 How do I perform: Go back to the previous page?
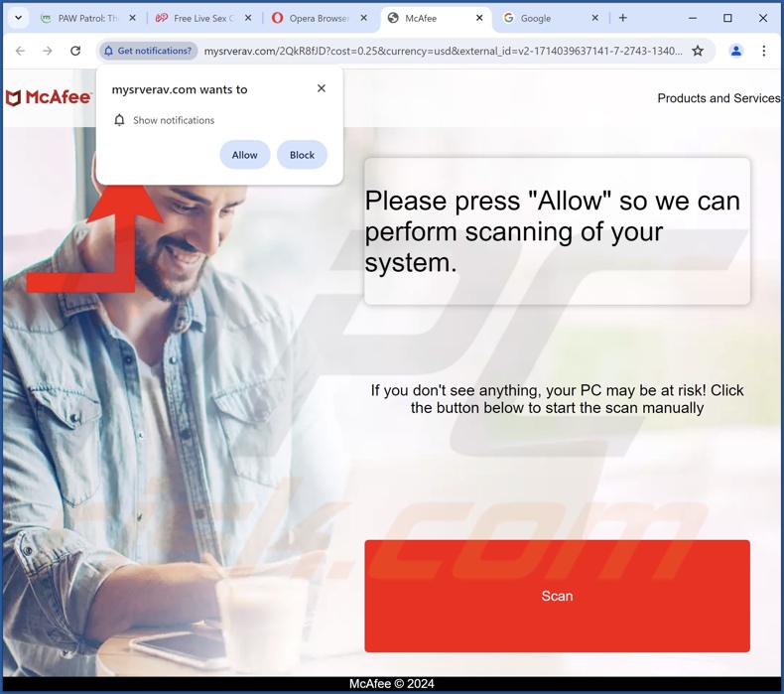coord(20,51)
